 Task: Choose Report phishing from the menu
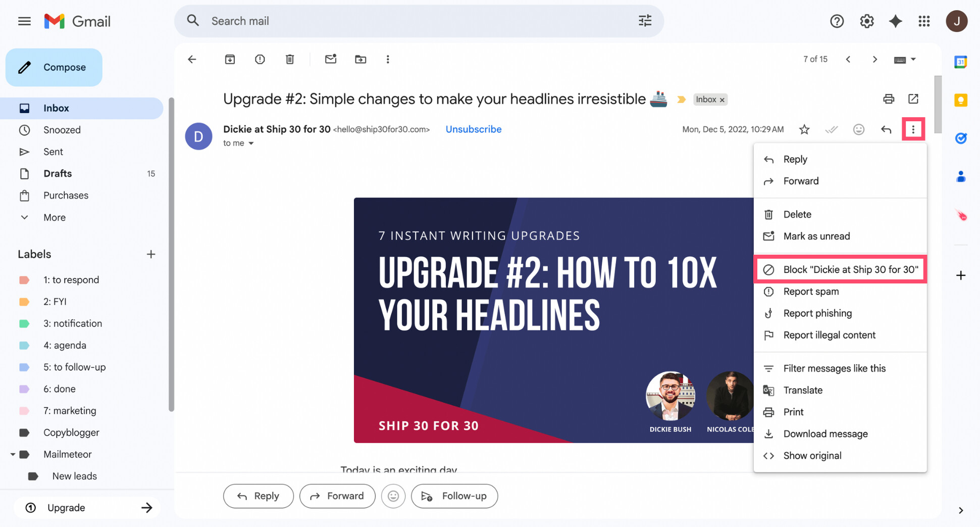point(817,313)
